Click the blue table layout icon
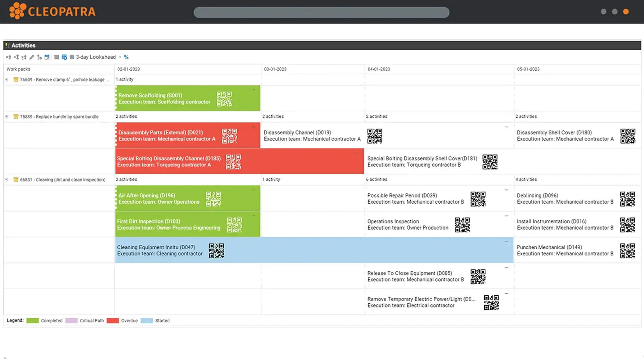 click(64, 57)
